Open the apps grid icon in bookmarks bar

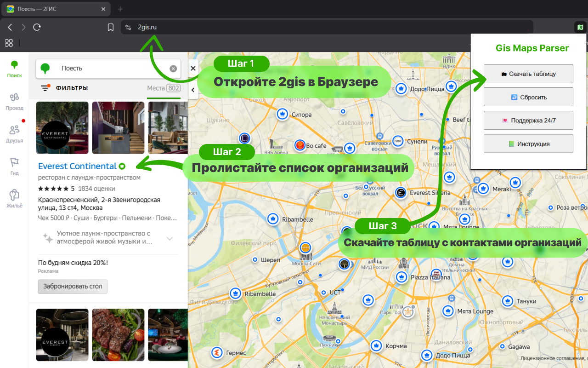point(9,43)
